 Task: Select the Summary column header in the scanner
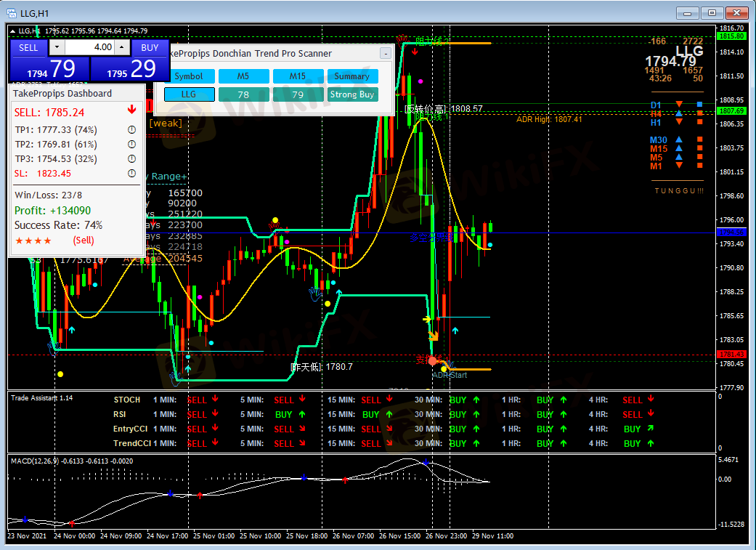(x=352, y=76)
